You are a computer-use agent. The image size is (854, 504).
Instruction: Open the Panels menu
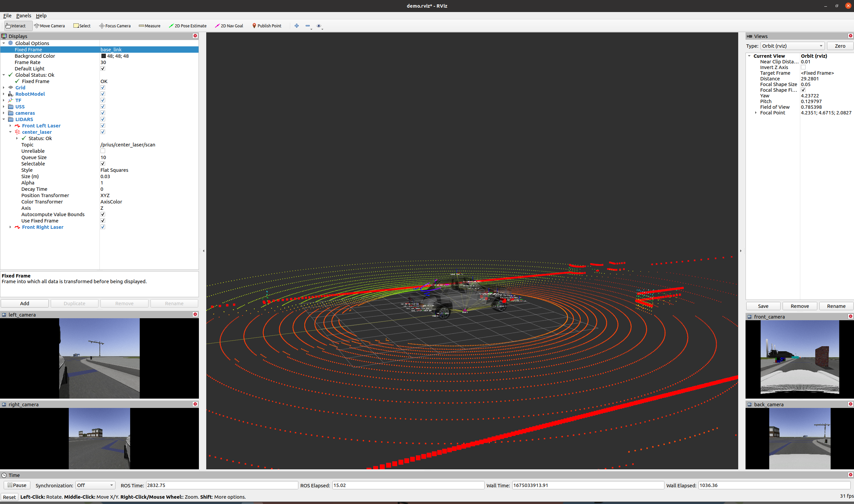pos(23,16)
